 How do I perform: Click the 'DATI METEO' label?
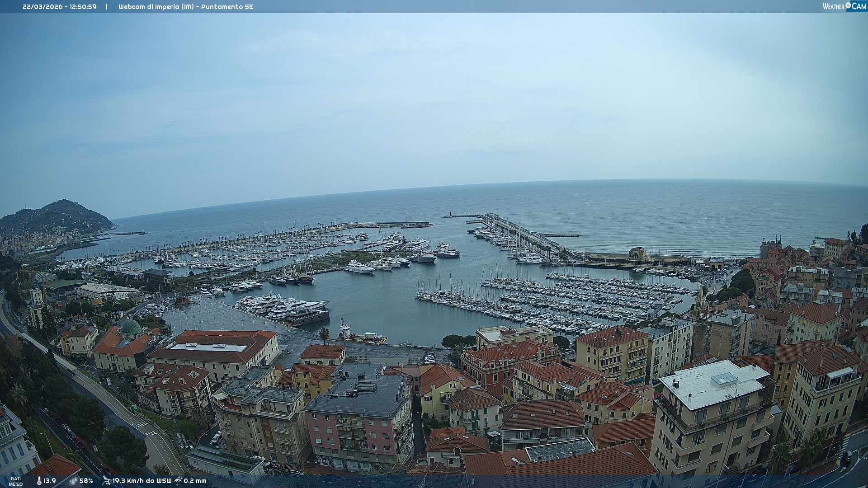[x=15, y=481]
